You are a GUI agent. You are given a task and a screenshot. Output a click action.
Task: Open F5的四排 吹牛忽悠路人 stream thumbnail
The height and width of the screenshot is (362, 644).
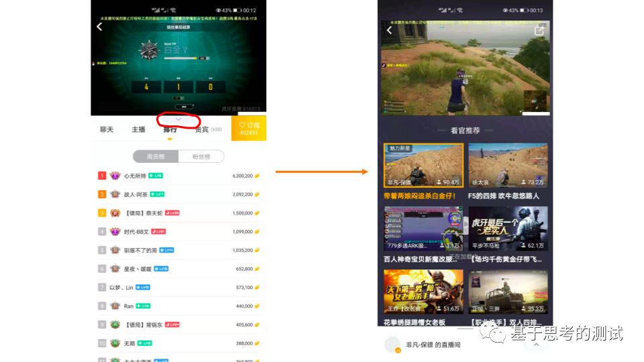point(508,166)
